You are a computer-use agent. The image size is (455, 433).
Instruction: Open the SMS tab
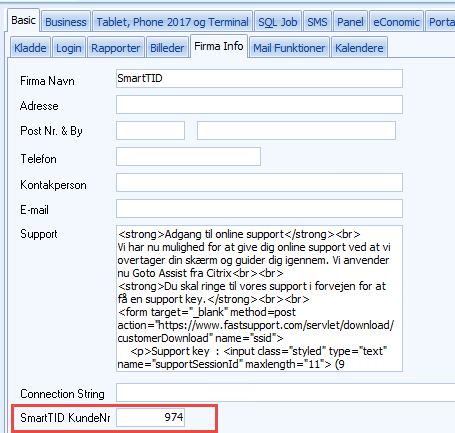pyautogui.click(x=317, y=22)
